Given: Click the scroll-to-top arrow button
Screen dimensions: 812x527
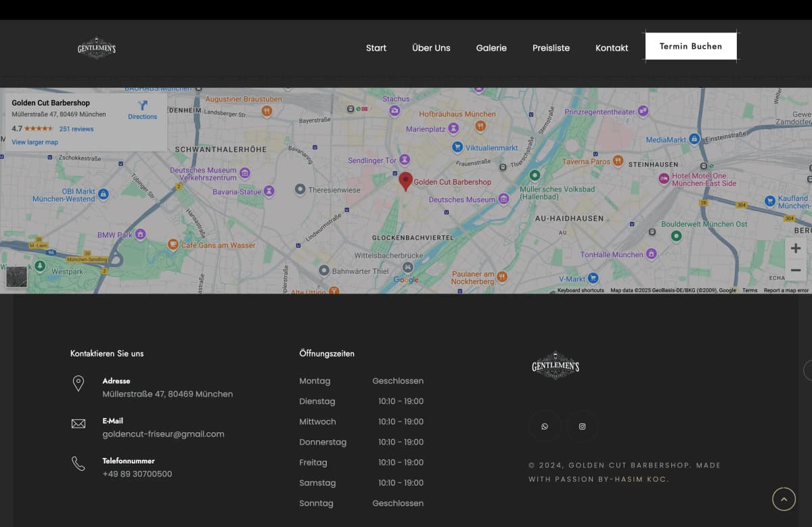Looking at the screenshot, I should (784, 499).
